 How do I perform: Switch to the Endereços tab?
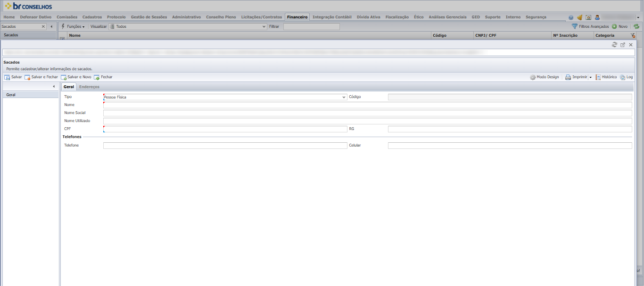pos(89,87)
